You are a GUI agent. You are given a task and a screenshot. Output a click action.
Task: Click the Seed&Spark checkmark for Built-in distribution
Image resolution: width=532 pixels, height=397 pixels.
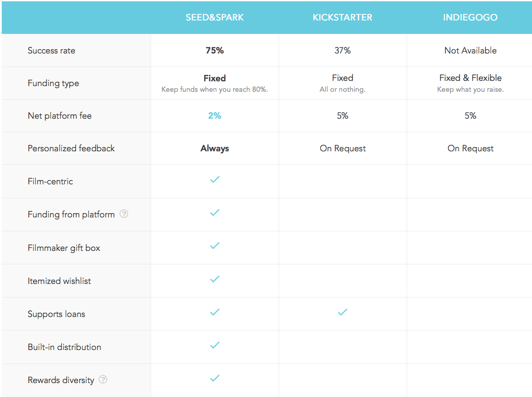pos(215,345)
